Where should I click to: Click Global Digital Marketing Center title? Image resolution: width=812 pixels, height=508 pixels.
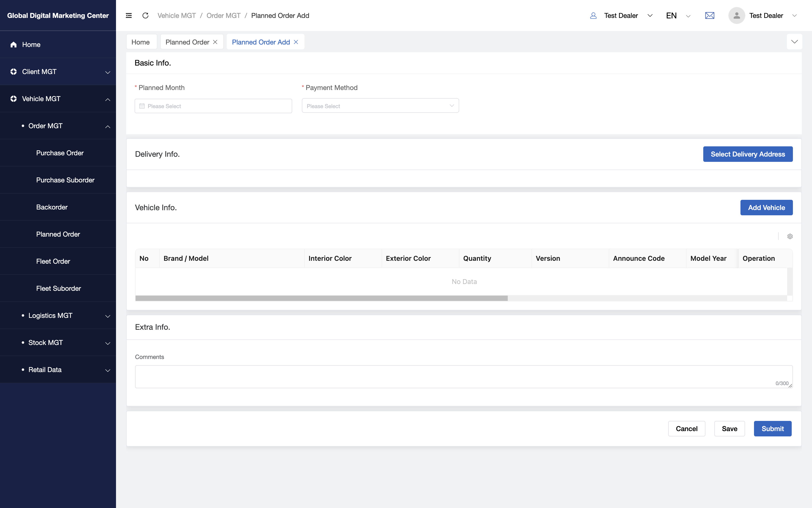point(58,15)
